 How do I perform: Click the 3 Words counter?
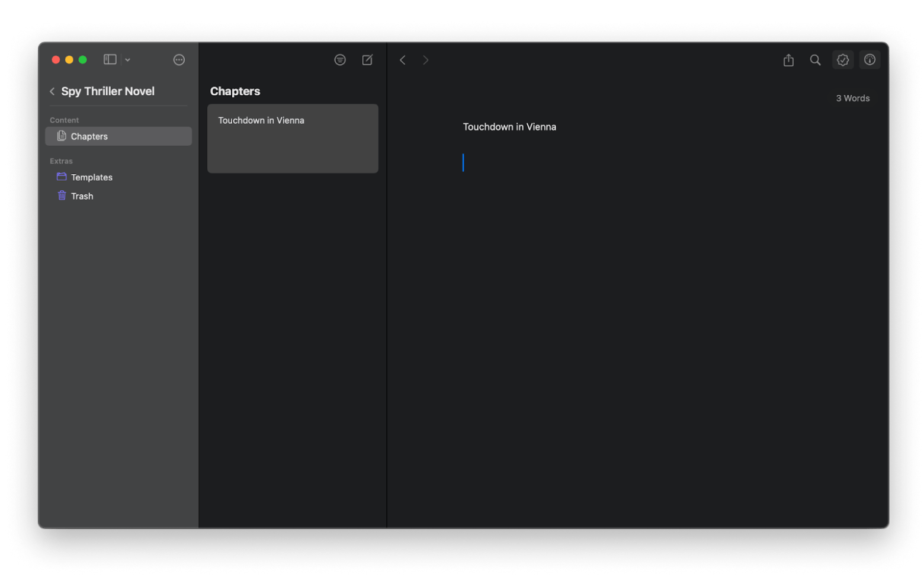coord(852,98)
